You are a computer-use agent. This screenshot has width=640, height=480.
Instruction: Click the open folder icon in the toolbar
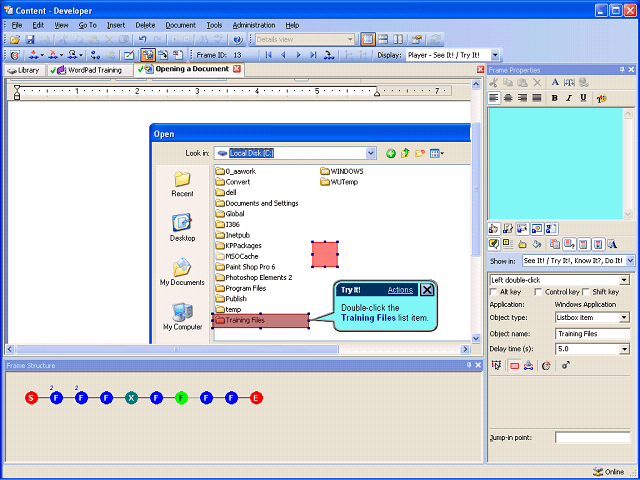pos(15,40)
